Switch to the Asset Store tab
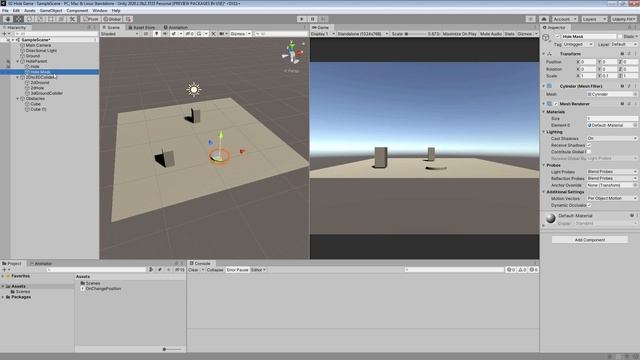Screen dimensions: 640x360 [x=141, y=27]
